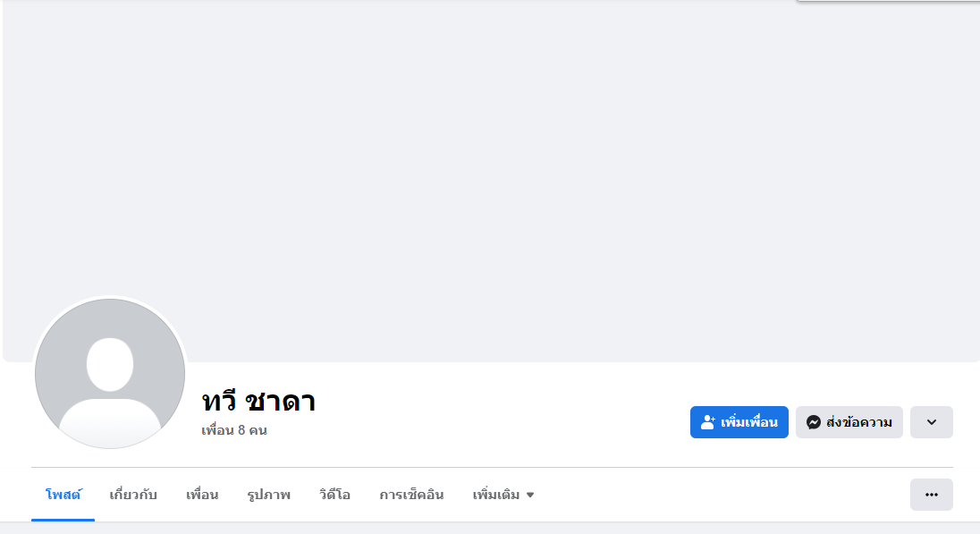Viewport: 980px width, 534px height.
Task: Go to the รูปภาพ tab
Action: (x=268, y=495)
